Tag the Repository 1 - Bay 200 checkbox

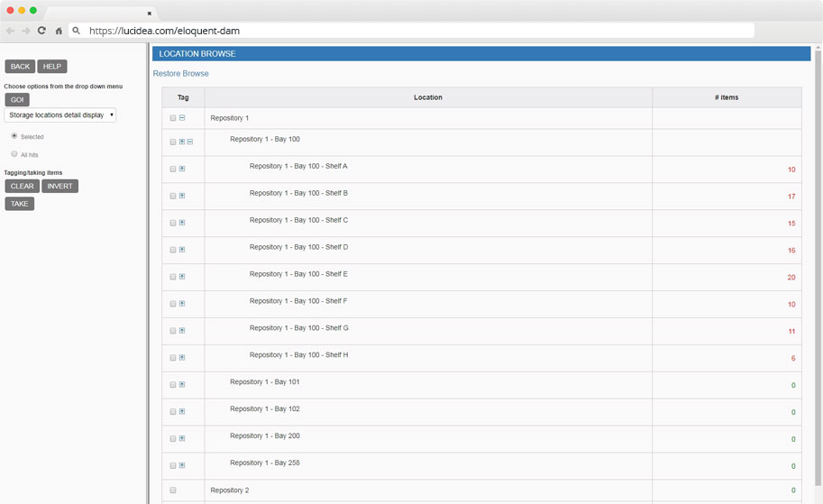(173, 439)
